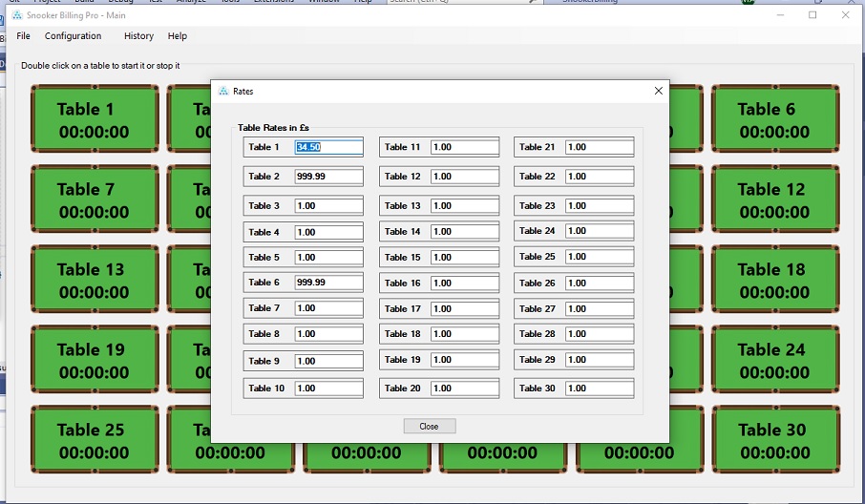Click the Table 5 rate field
This screenshot has width=865, height=504.
pyautogui.click(x=328, y=258)
